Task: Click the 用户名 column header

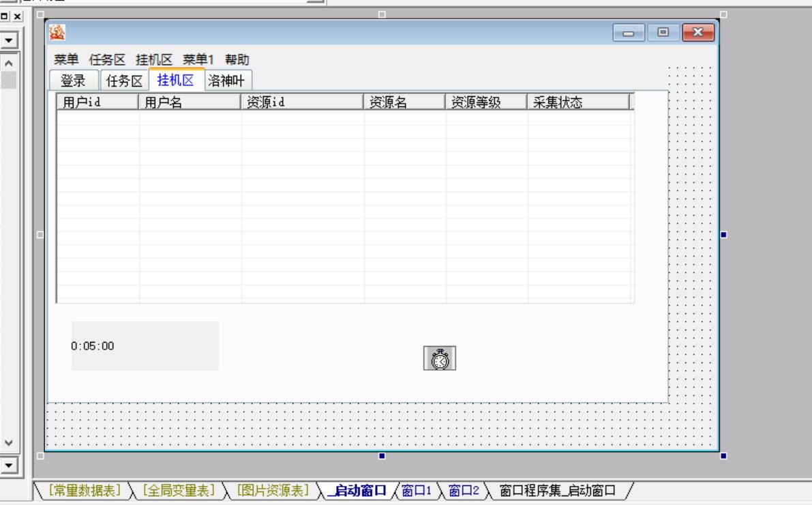Action: [x=190, y=102]
